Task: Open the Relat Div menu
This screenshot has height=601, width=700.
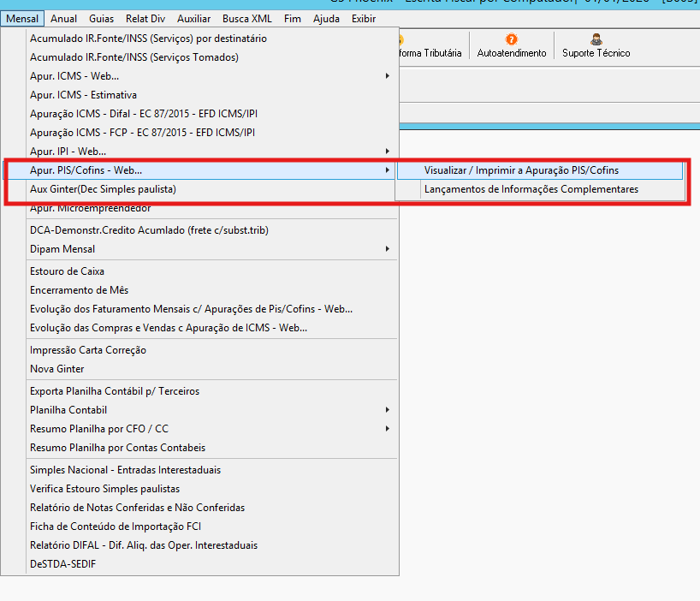Action: pos(145,19)
